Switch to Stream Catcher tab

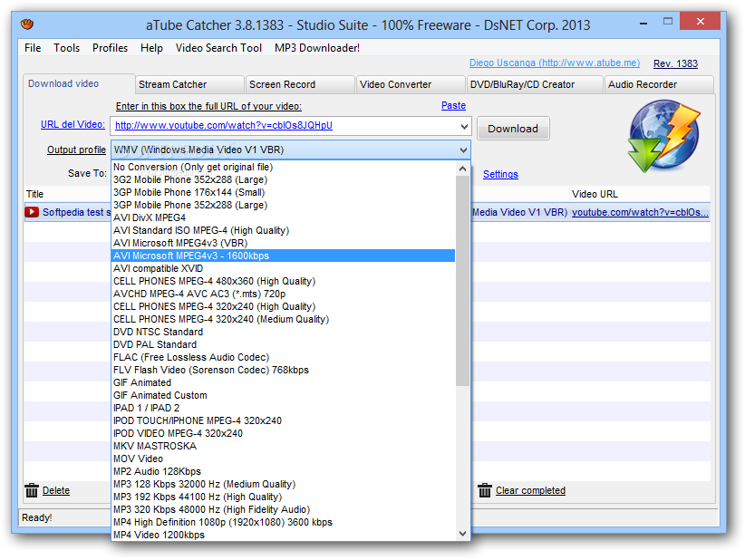click(189, 84)
